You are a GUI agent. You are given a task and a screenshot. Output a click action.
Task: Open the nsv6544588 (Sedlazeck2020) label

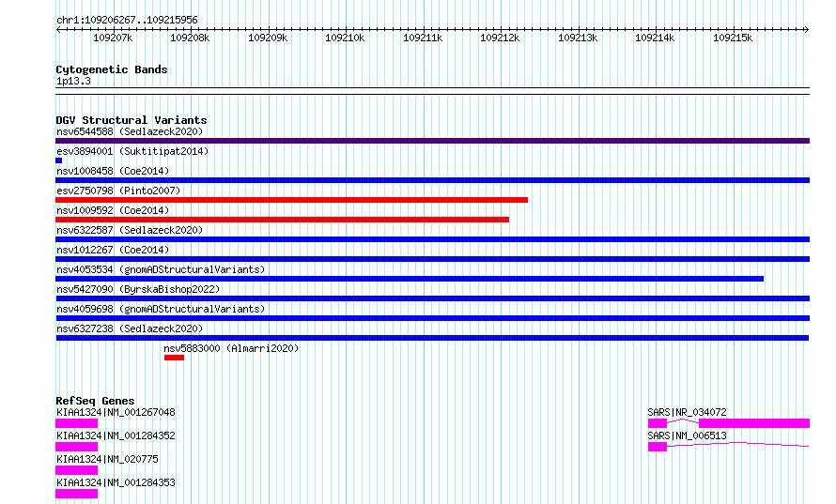130,131
